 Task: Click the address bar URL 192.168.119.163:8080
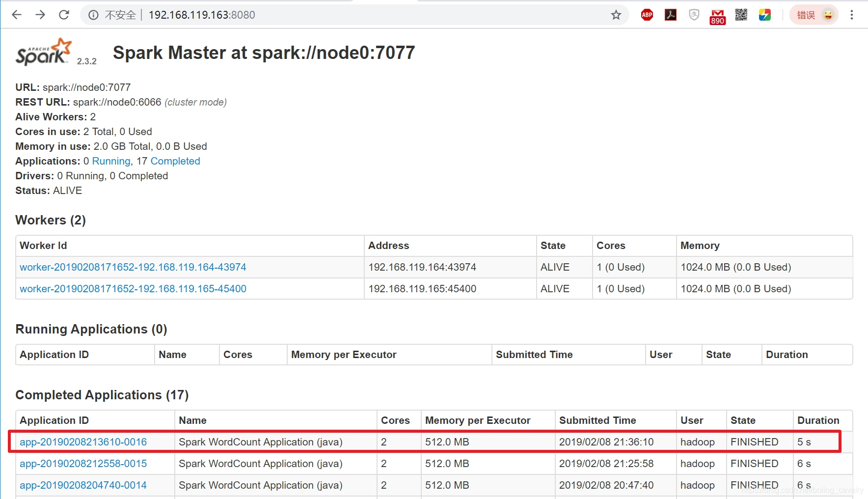coord(202,15)
